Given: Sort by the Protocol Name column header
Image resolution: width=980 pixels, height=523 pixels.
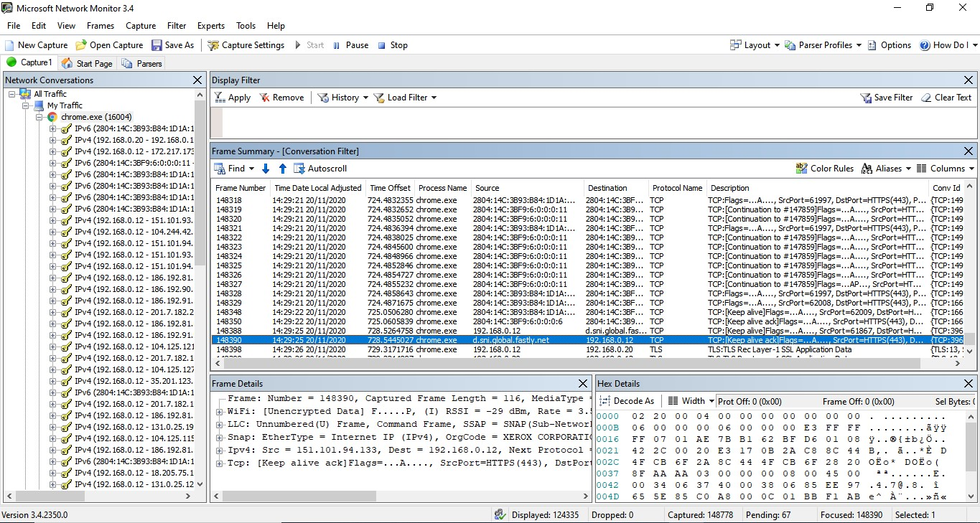Looking at the screenshot, I should tap(677, 188).
